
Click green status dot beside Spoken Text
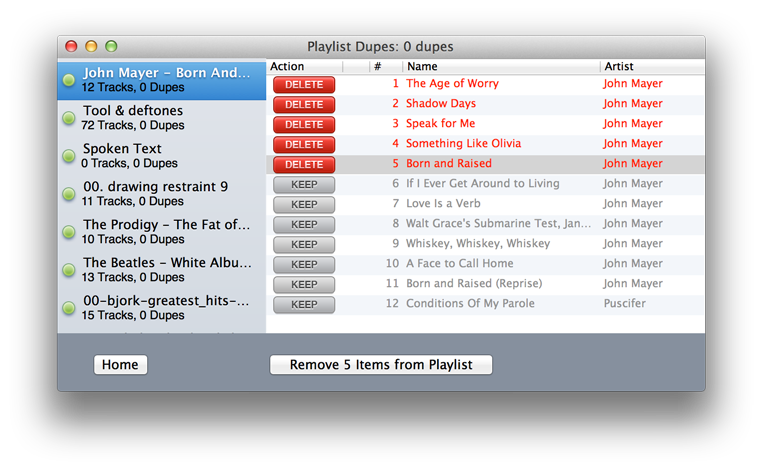(x=69, y=156)
